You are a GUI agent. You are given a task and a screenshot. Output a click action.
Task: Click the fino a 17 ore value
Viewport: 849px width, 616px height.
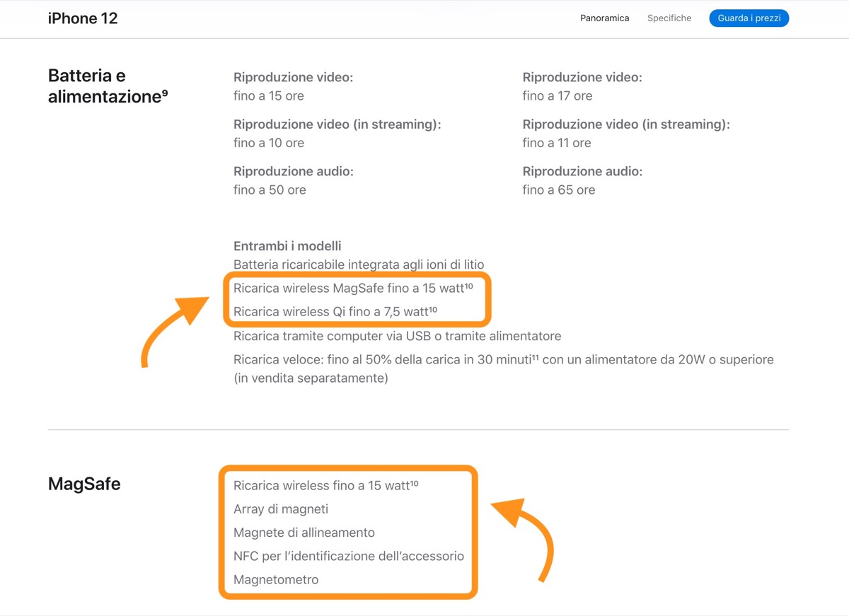[558, 96]
